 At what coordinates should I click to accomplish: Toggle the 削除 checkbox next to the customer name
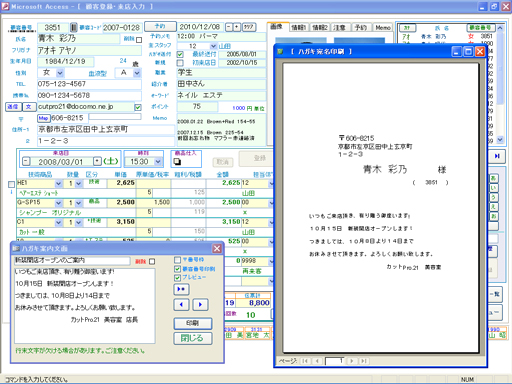(139, 40)
